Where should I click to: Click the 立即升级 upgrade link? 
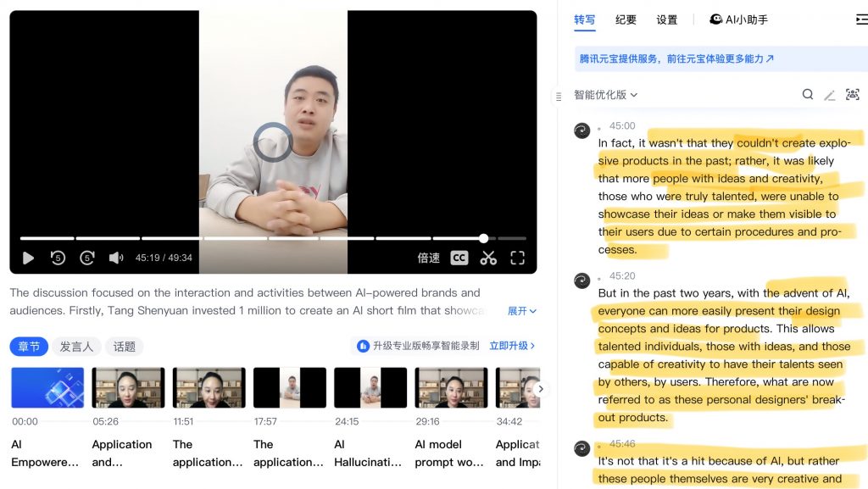pyautogui.click(x=512, y=346)
